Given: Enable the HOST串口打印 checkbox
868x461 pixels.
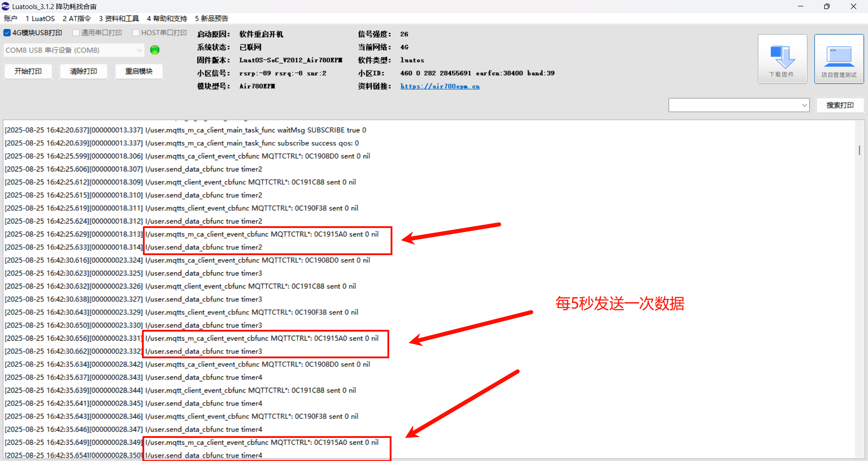Looking at the screenshot, I should click(x=136, y=33).
